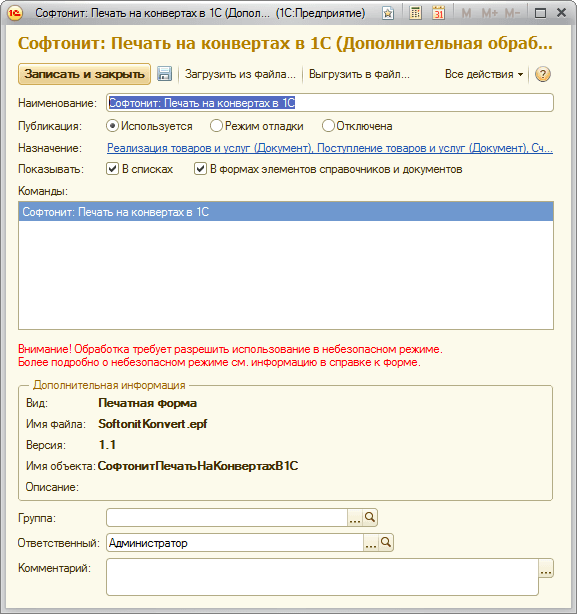Click the red unsafe mode warning text
This screenshot has height=614, width=577.
(x=230, y=356)
